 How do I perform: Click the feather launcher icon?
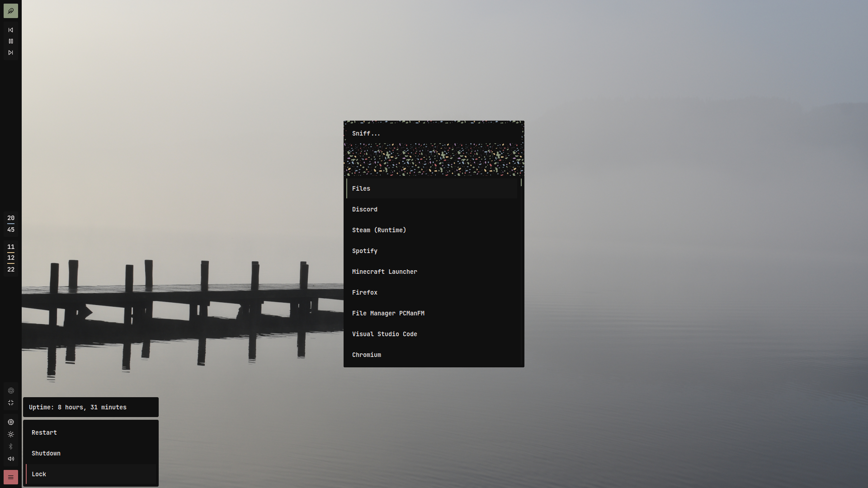point(11,11)
